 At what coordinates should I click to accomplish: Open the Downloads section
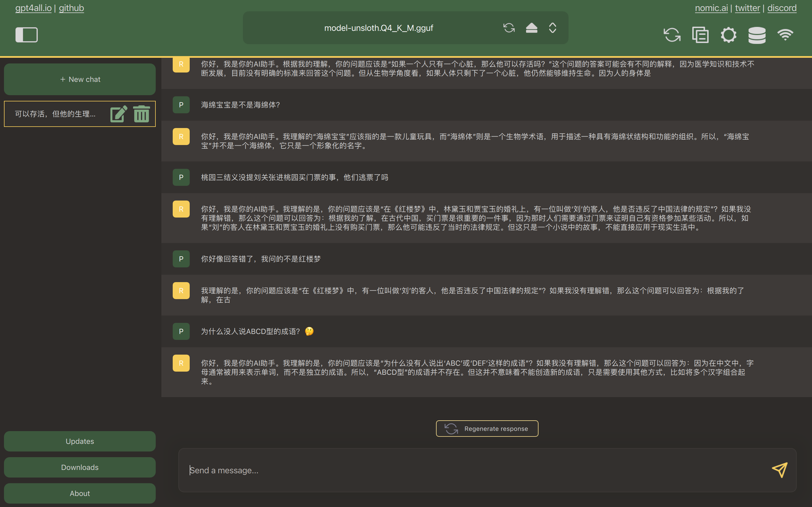80,467
